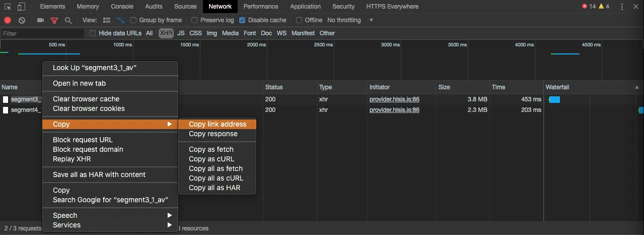Check the Hide data URLs option

point(93,33)
